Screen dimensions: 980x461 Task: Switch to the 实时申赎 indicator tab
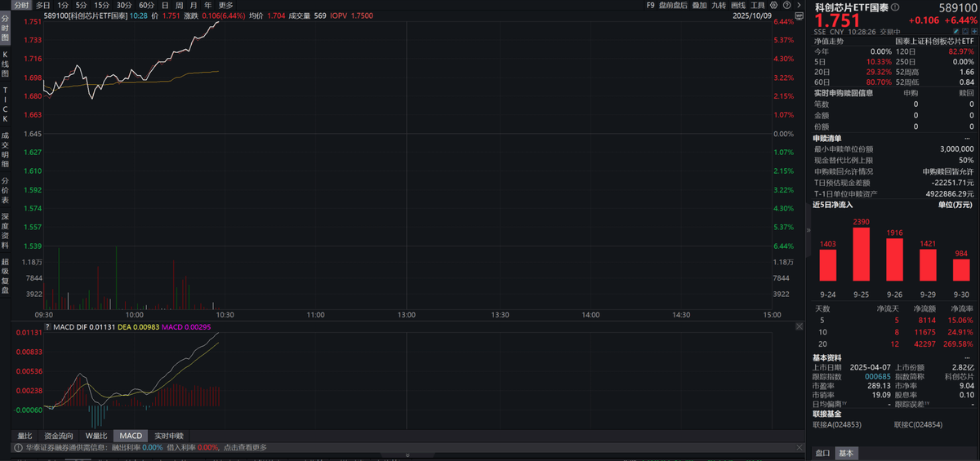click(169, 436)
